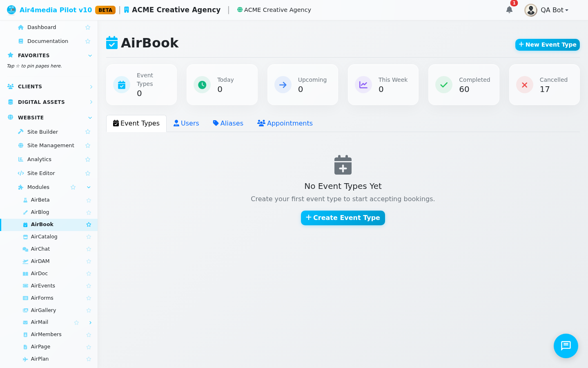
Task: Click the This Week chart stat icon
Action: (x=363, y=85)
